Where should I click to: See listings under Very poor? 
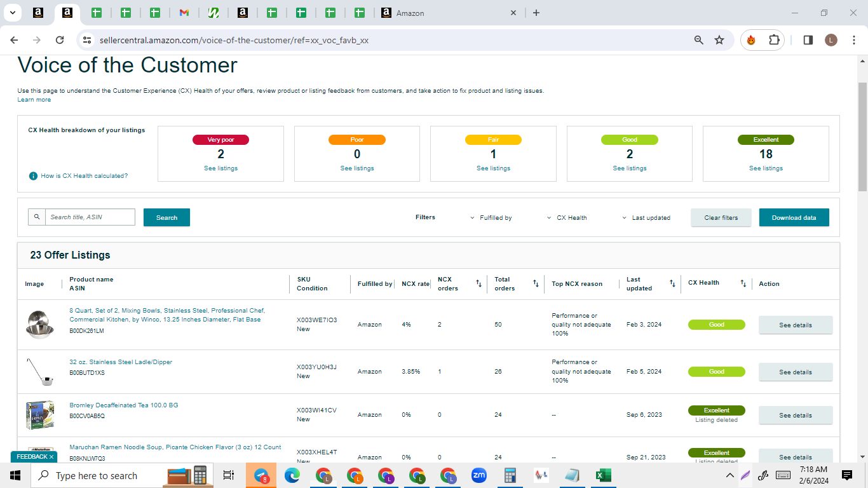click(221, 168)
